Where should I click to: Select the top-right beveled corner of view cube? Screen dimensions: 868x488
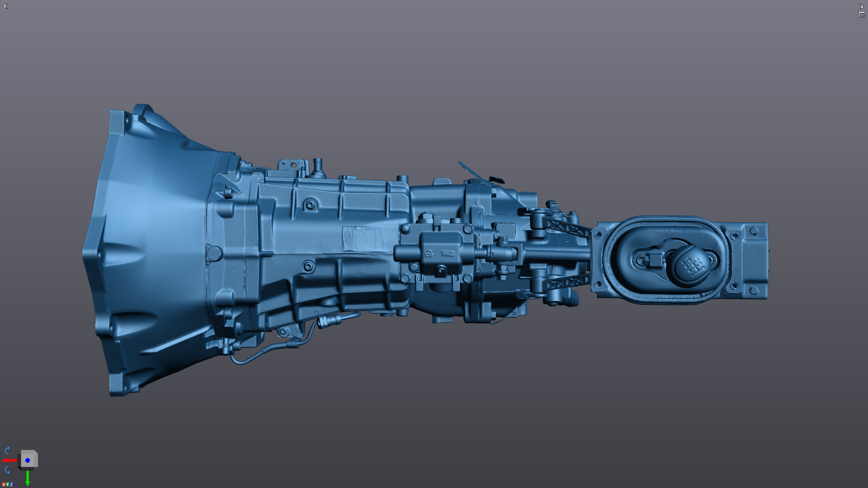[x=36, y=452]
